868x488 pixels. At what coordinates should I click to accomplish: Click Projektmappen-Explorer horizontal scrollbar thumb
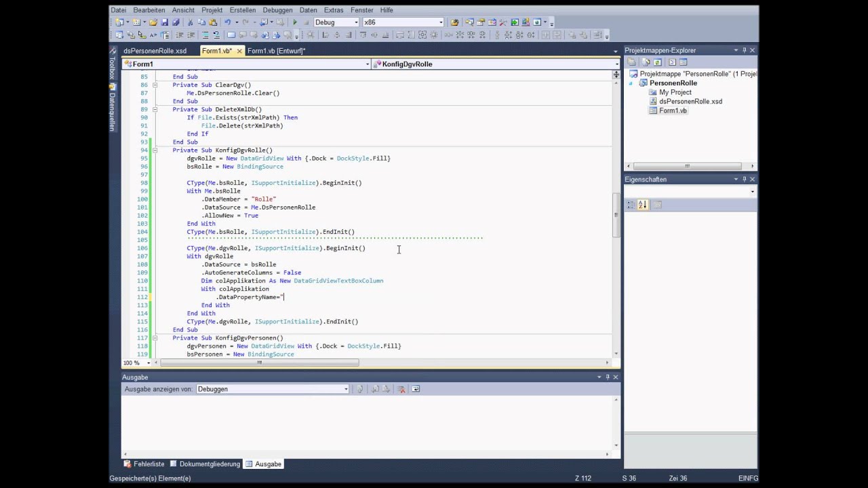click(687, 166)
